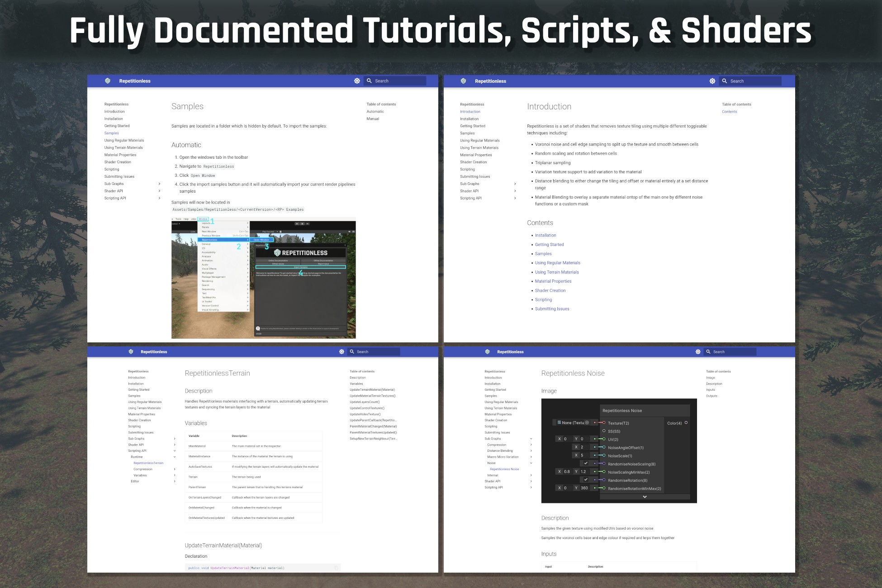Image resolution: width=882 pixels, height=588 pixels.
Task: Uncheck the RandomiseNoiseScaling checkbox
Action: (586, 463)
